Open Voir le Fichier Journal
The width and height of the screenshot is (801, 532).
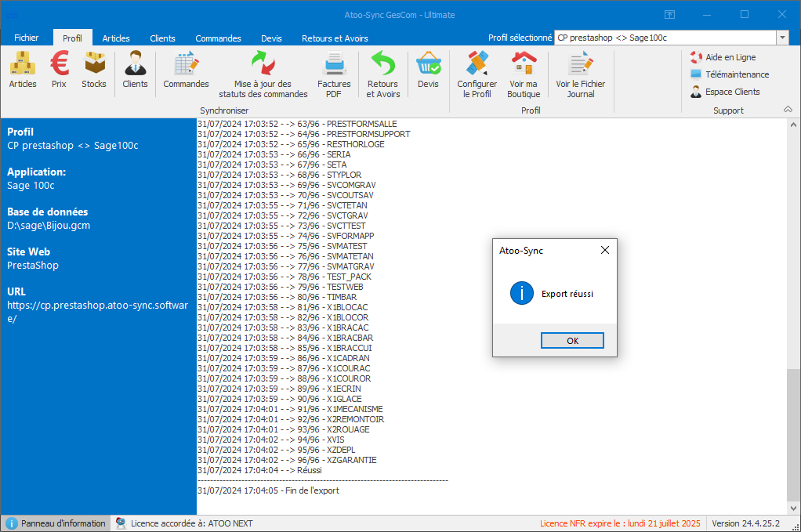(580, 74)
